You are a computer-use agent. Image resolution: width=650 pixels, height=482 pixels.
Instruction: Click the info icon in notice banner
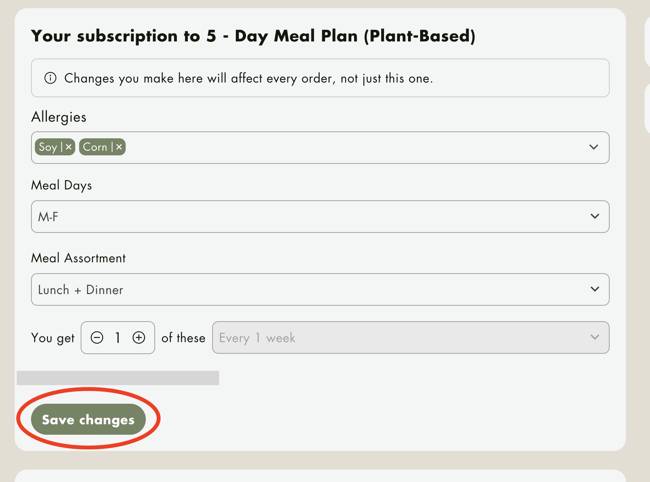click(50, 78)
